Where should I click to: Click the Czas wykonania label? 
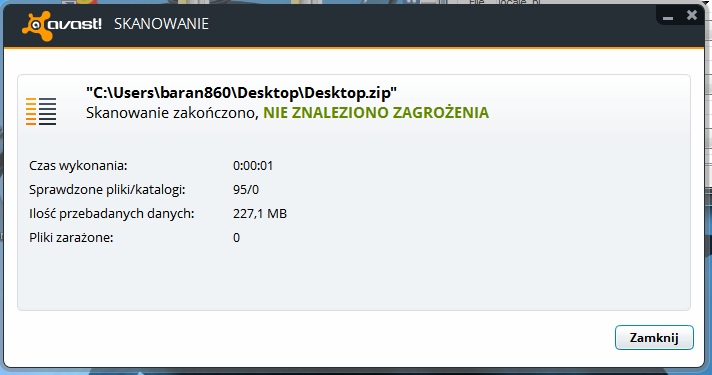click(x=78, y=166)
